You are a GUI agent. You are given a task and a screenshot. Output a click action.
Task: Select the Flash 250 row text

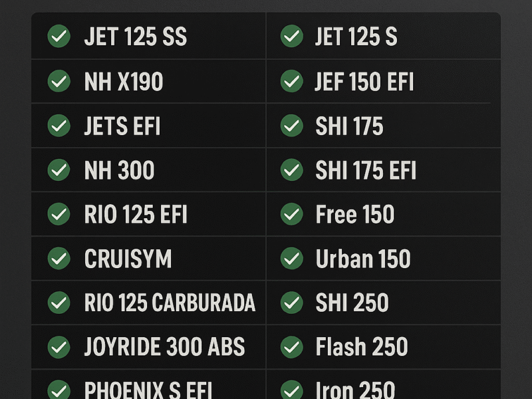tap(362, 346)
